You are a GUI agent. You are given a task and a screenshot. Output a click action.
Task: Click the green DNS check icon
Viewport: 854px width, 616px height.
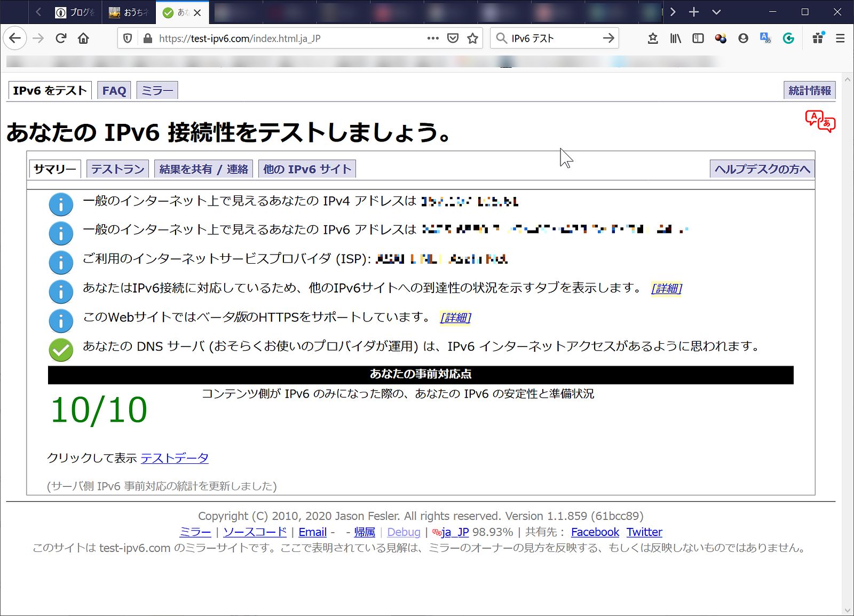click(61, 350)
